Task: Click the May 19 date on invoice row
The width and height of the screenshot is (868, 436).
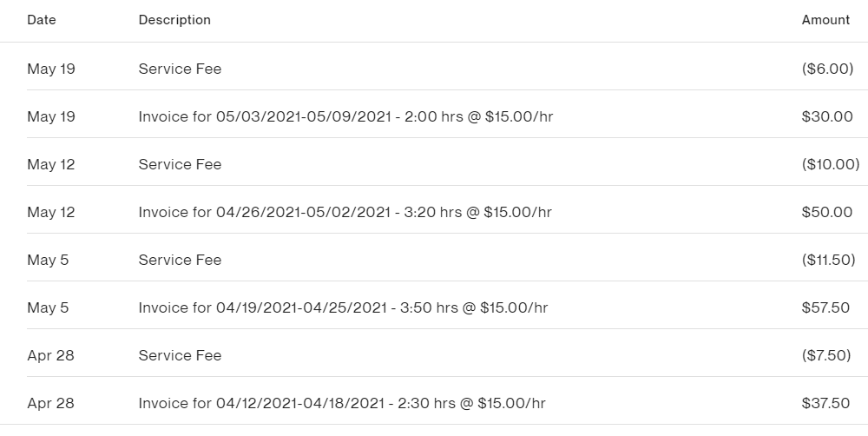Action: click(x=51, y=117)
